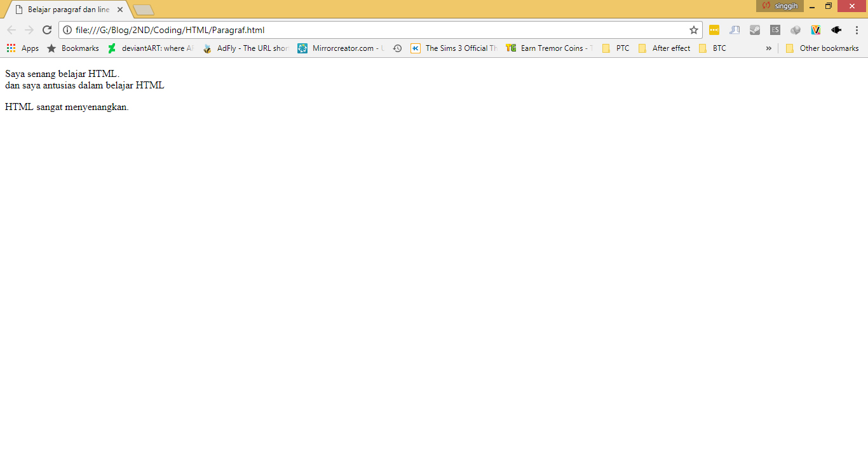Open the Other bookmarks folder
The width and height of the screenshot is (868, 456).
(823, 48)
